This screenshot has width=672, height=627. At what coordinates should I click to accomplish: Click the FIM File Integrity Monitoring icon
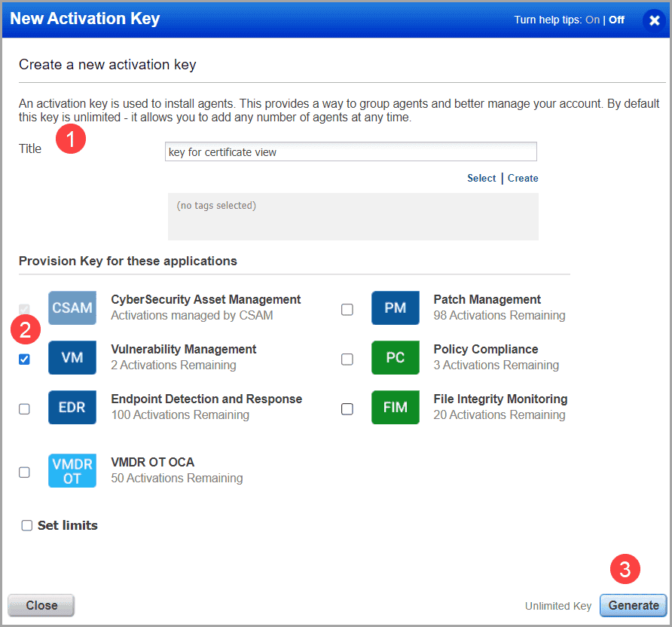395,407
